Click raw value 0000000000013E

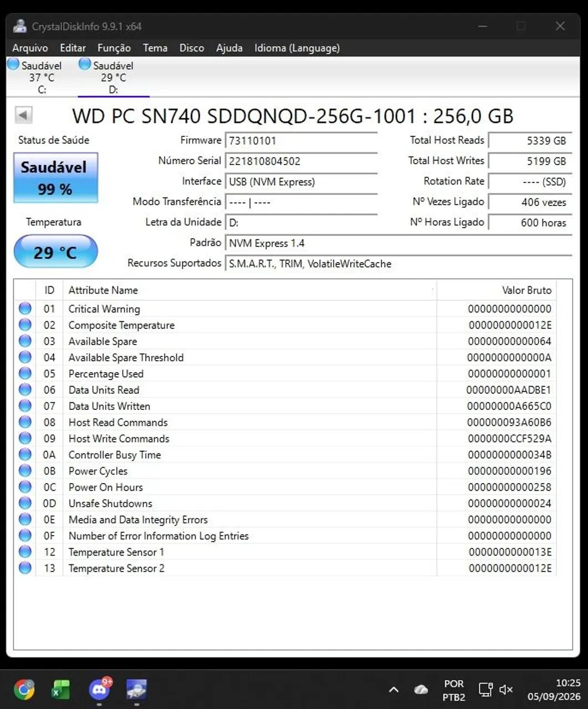510,552
